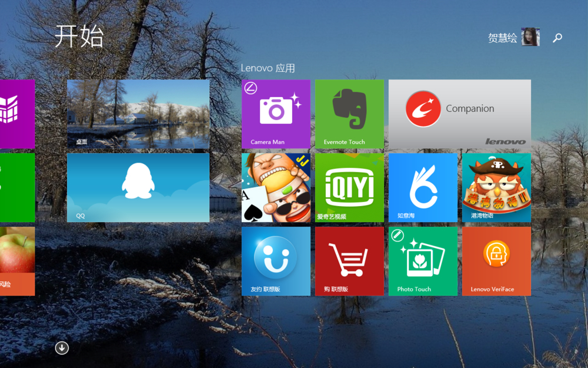Launch the Photo Touch tile
This screenshot has width=588, height=368.
423,261
